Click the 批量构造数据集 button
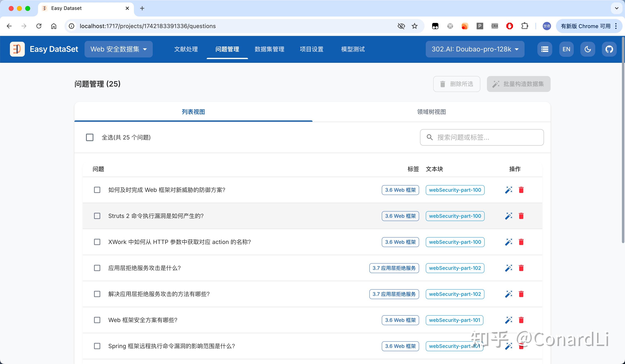 coord(518,84)
